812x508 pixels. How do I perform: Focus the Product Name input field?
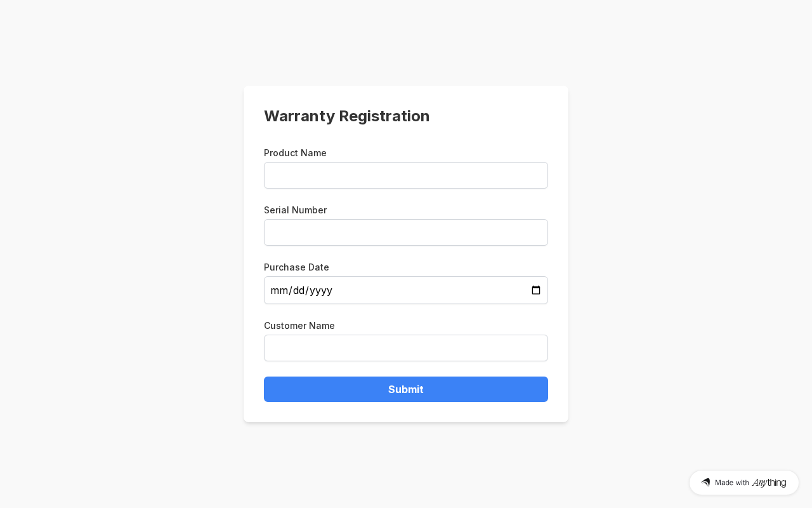(x=406, y=175)
